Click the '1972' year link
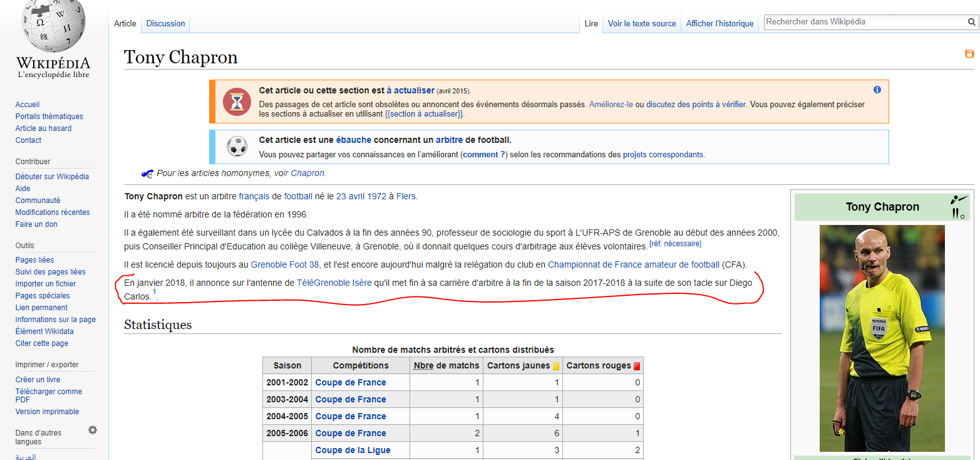 coord(376,196)
